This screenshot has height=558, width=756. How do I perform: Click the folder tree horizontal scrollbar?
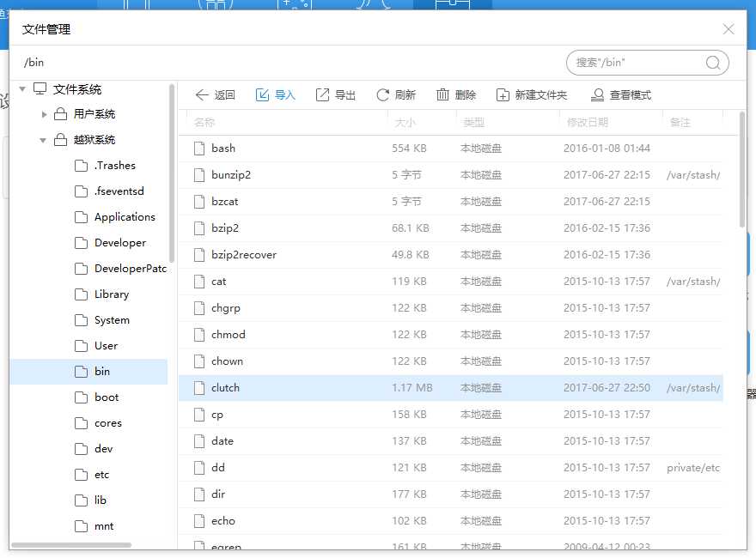[x=71, y=544]
